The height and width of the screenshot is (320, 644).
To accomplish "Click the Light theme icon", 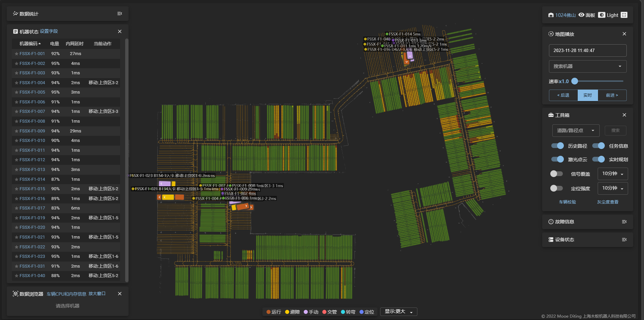I will 602,15.
